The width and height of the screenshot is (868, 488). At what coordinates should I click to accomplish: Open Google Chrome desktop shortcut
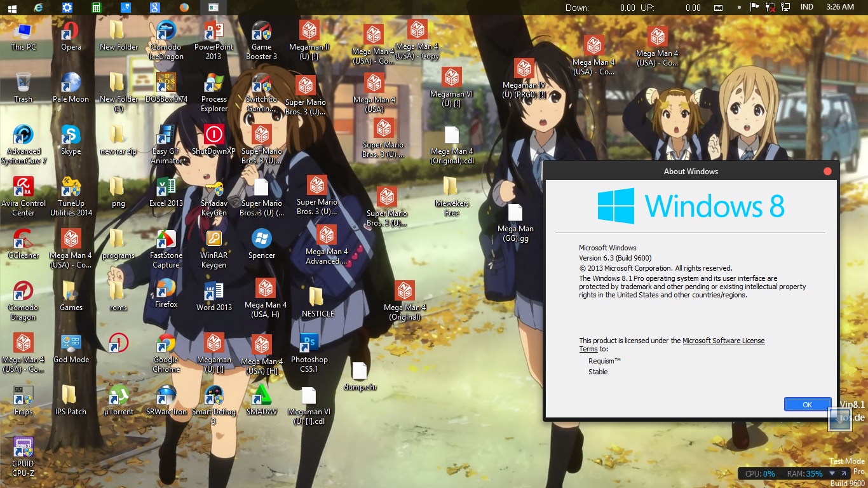[166, 353]
